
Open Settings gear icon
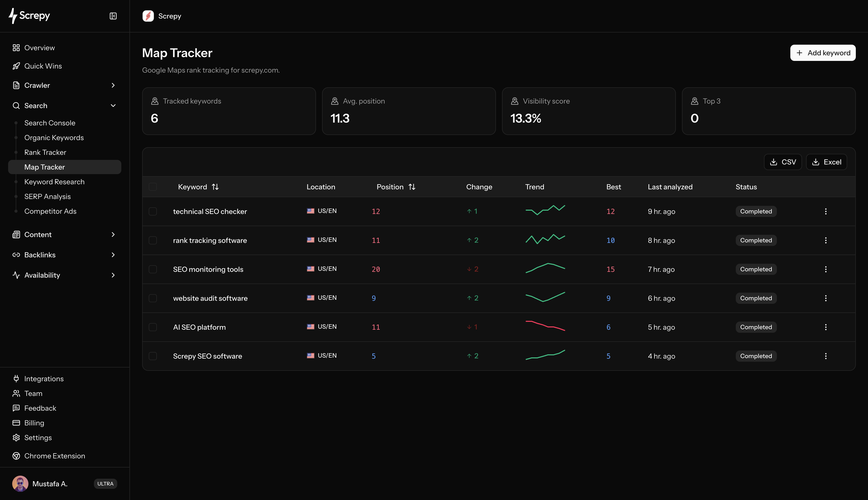click(x=16, y=438)
